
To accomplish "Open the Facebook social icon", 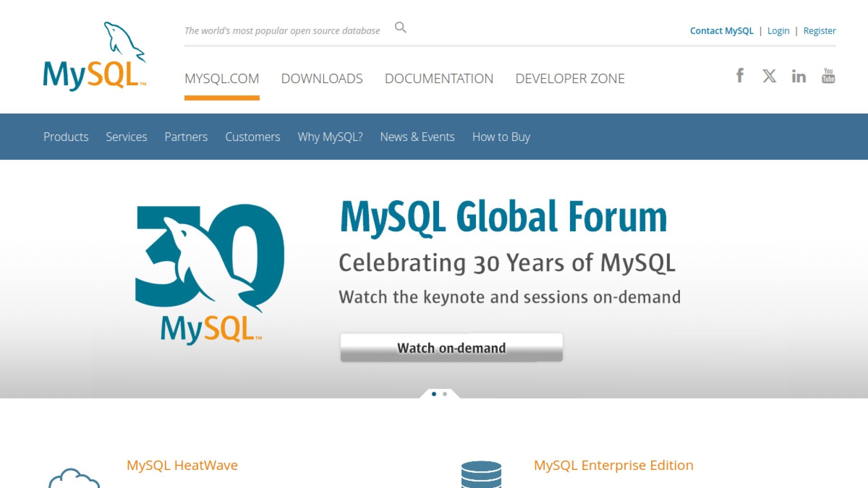I will (740, 75).
